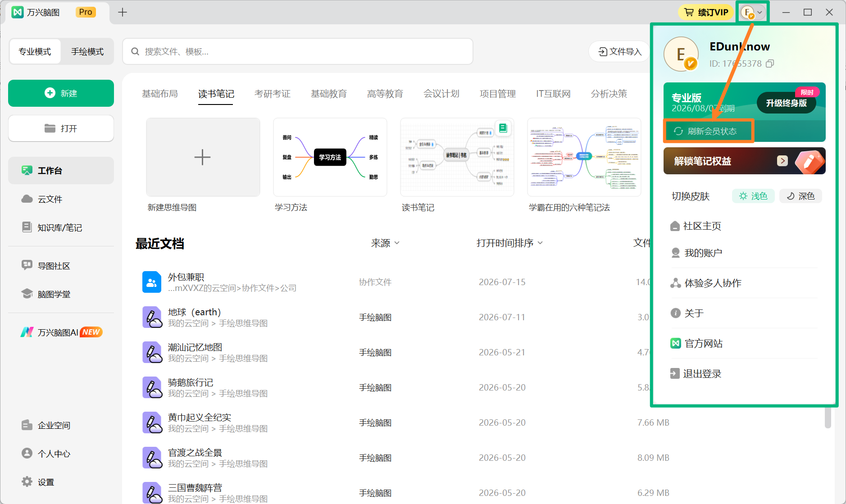
Task: Switch to 专业模式
Action: click(x=35, y=51)
